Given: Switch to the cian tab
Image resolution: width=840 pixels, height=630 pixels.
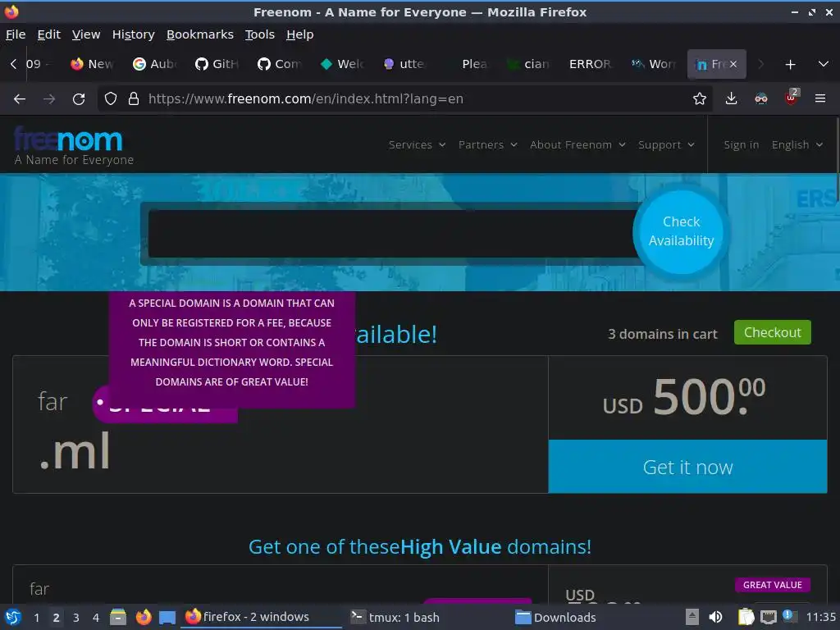Looking at the screenshot, I should tap(529, 64).
